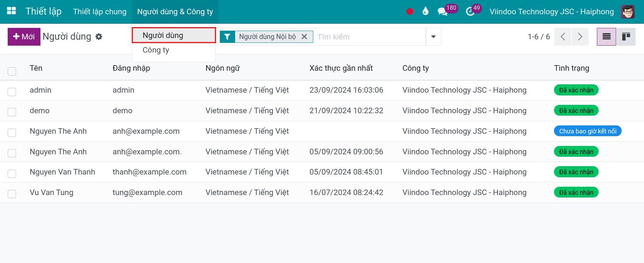644x263 pixels.
Task: Open activities clock icon with 49 badge
Action: (471, 11)
